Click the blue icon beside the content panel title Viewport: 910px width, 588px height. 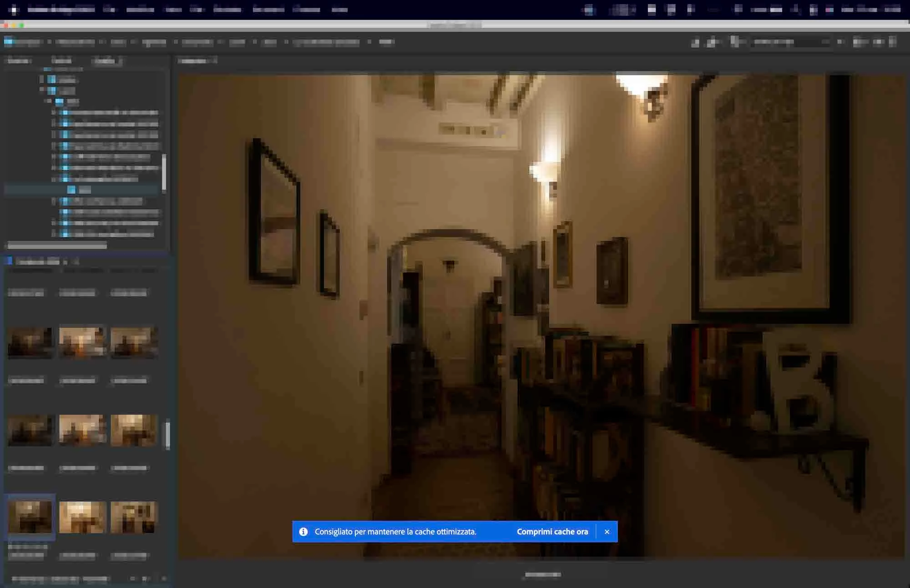(9, 261)
